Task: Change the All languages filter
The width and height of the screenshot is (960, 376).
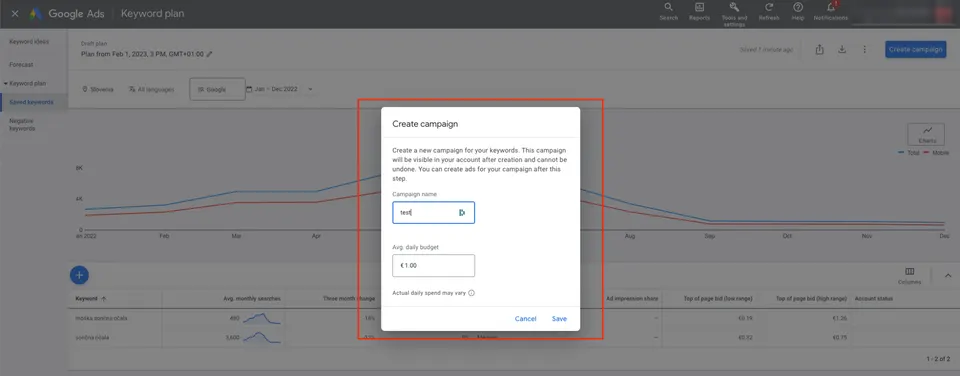Action: click(x=151, y=89)
